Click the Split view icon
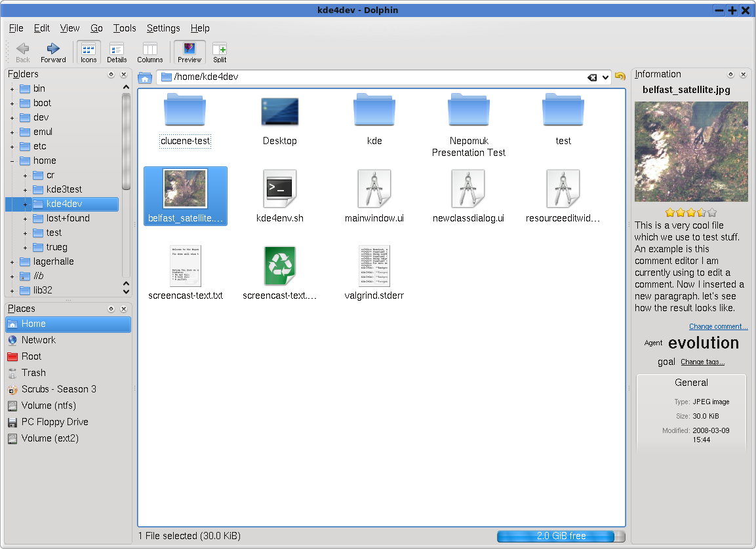The height and width of the screenshot is (549, 756). (220, 49)
